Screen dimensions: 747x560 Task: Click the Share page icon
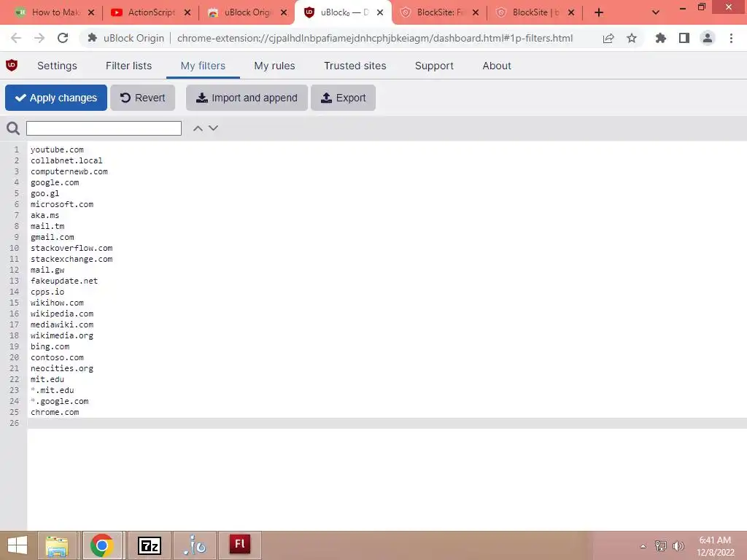coord(608,38)
